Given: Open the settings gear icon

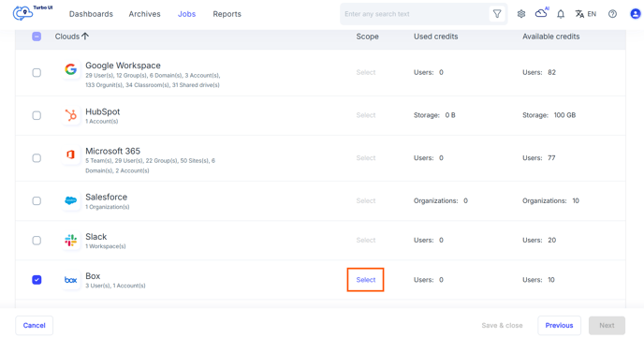Looking at the screenshot, I should 521,14.
